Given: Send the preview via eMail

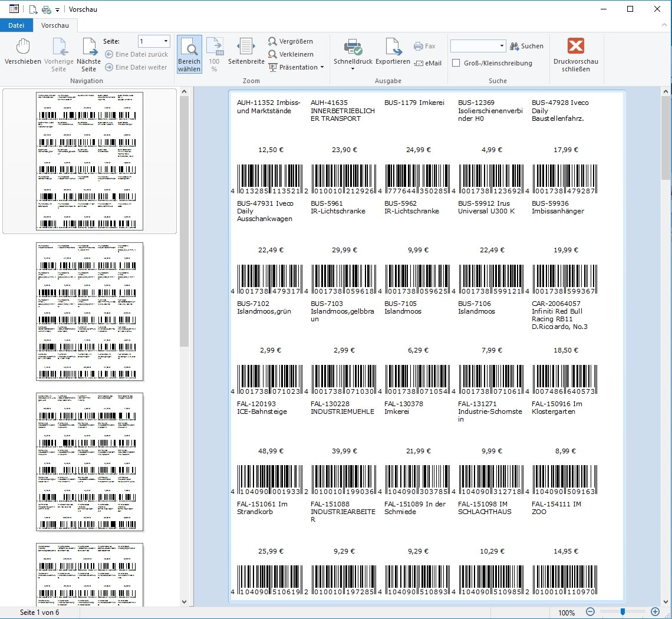Looking at the screenshot, I should point(428,63).
